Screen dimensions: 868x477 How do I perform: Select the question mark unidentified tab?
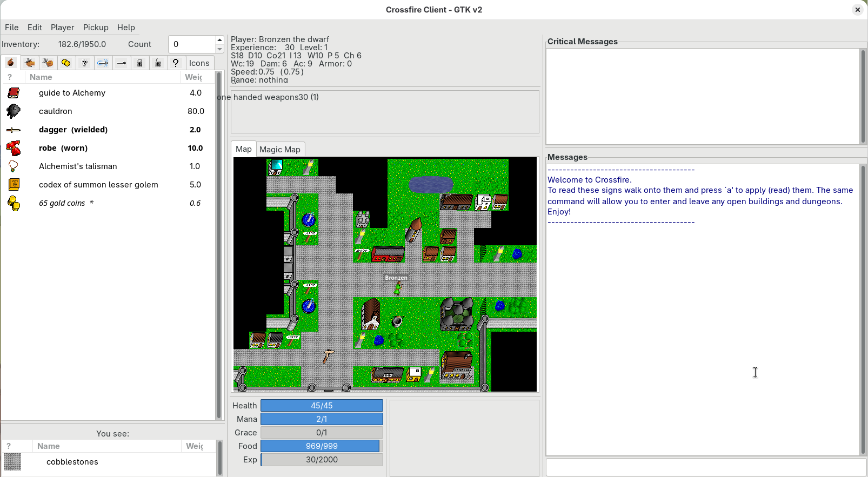tap(176, 63)
